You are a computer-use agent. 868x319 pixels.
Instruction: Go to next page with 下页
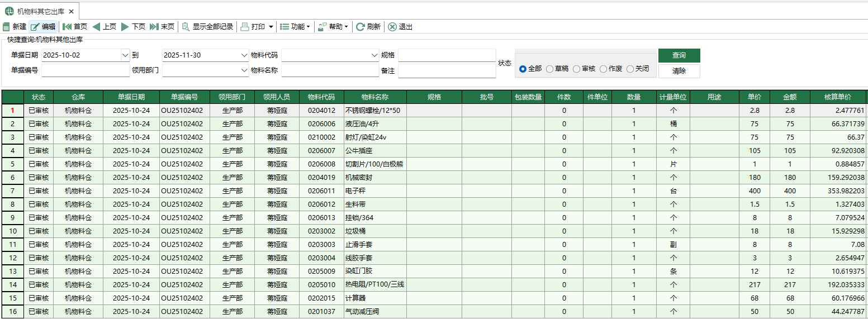(x=125, y=27)
